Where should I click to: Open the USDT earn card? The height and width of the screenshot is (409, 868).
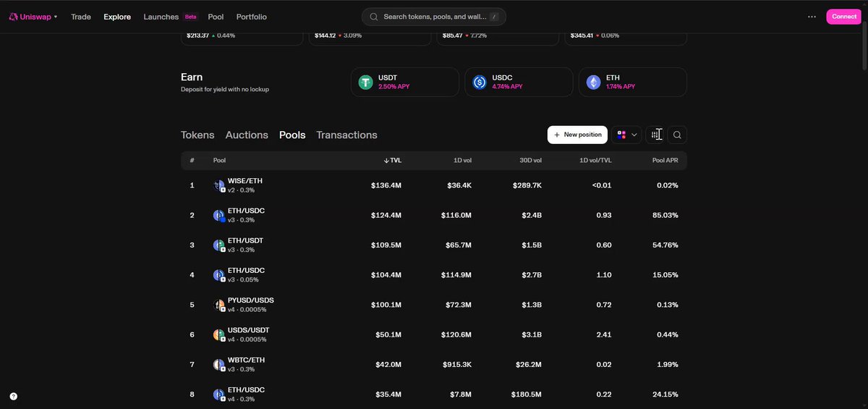tap(405, 82)
